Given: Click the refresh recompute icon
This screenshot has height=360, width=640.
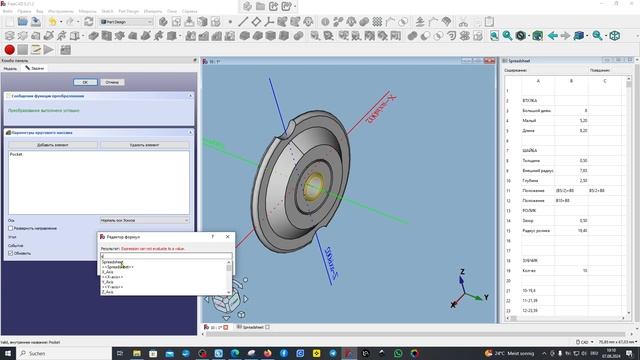Looking at the screenshot, I should point(89,22).
